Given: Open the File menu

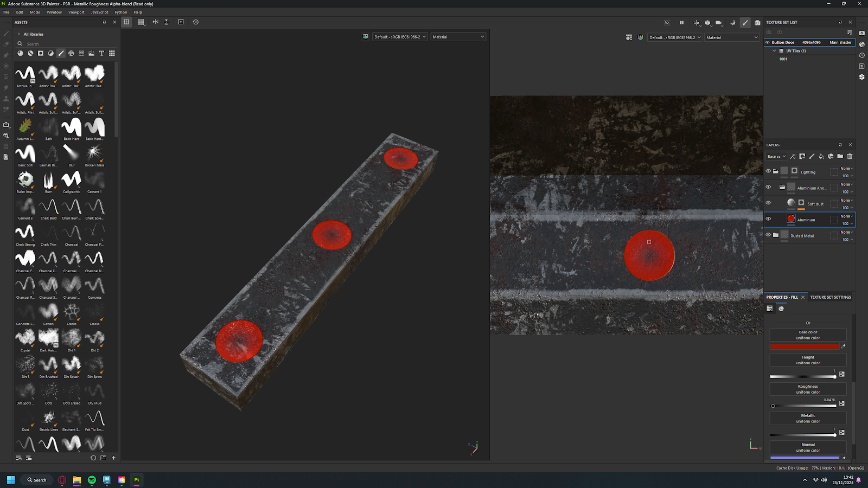Looking at the screenshot, I should point(7,12).
